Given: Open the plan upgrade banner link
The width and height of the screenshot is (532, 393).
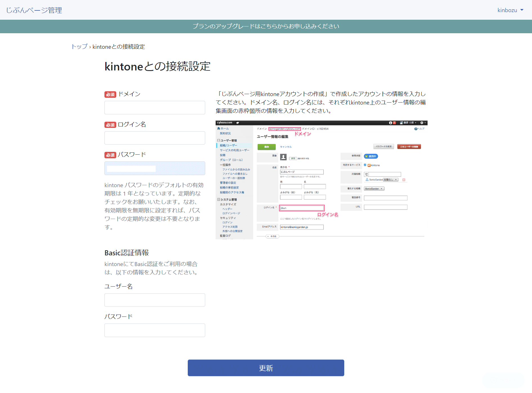Looking at the screenshot, I should 266,26.
